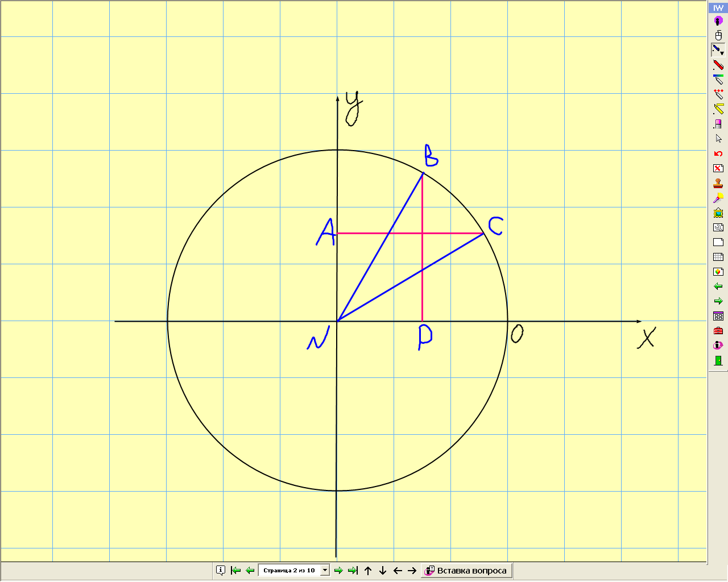728x582 pixels.
Task: Go to previous page via toolbar green left arrow
Action: coord(718,286)
